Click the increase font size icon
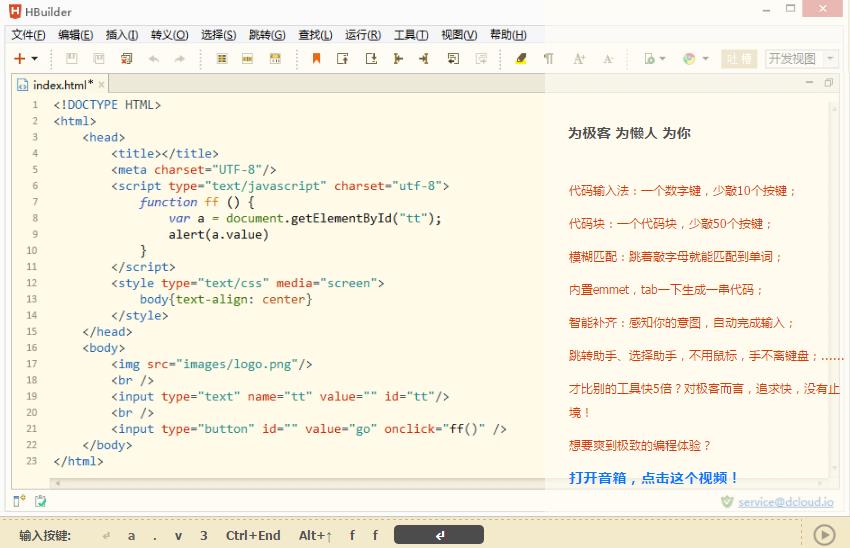The width and height of the screenshot is (850, 548). pos(579,59)
